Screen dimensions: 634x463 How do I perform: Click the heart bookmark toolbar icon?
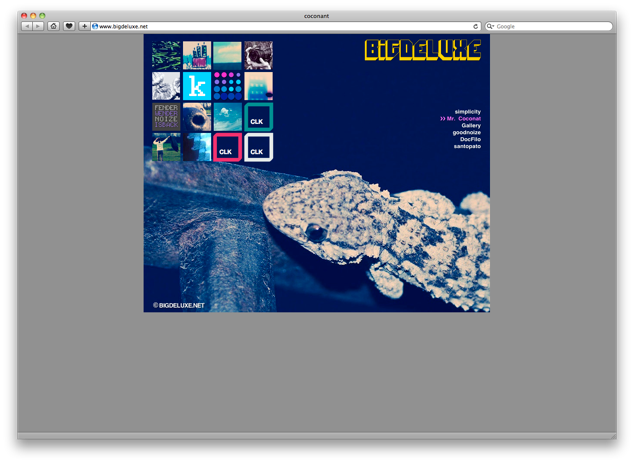[69, 26]
